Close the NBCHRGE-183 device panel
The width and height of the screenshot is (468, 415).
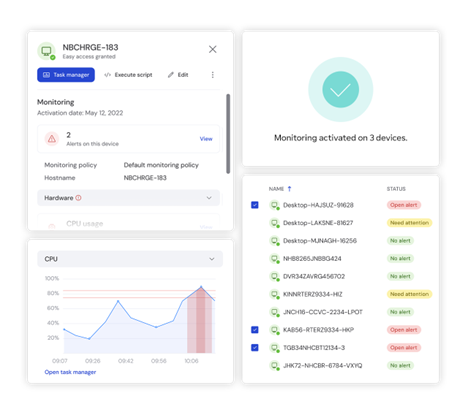pyautogui.click(x=213, y=49)
